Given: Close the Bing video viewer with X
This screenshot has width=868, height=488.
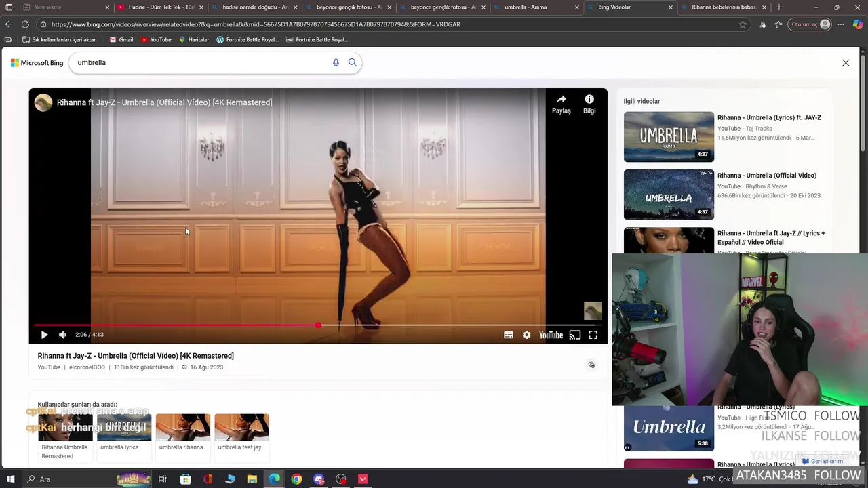Looking at the screenshot, I should (x=846, y=63).
